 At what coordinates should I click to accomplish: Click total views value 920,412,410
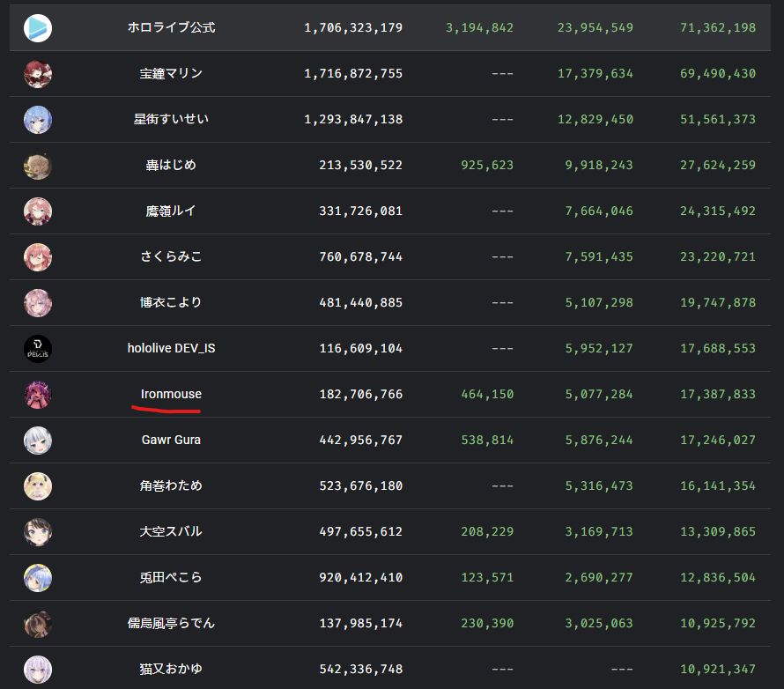tap(361, 578)
